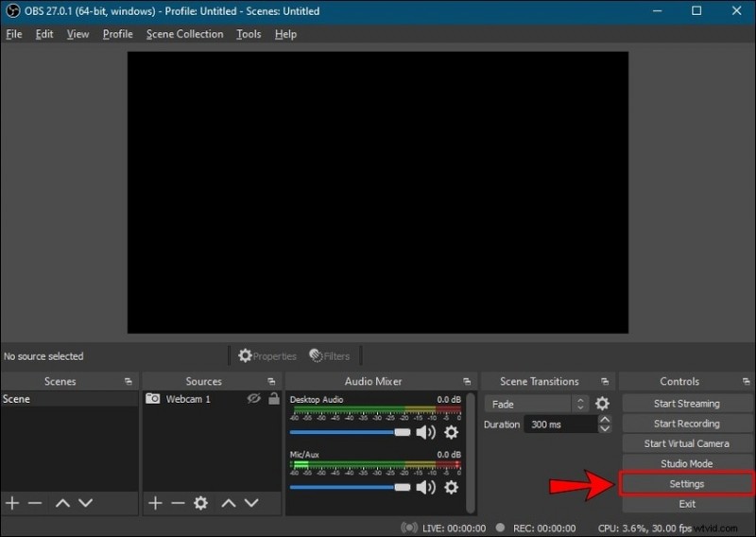Open Mic/Aux audio settings gear
756x537 pixels.
[x=451, y=487]
